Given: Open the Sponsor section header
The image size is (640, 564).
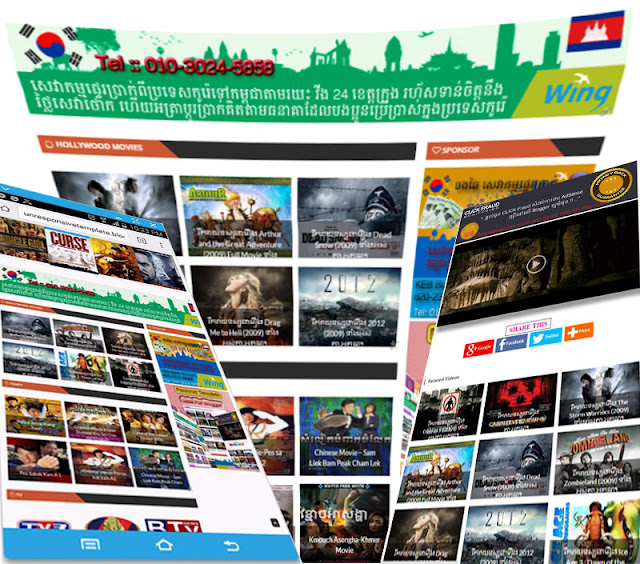Looking at the screenshot, I should pos(515,149).
